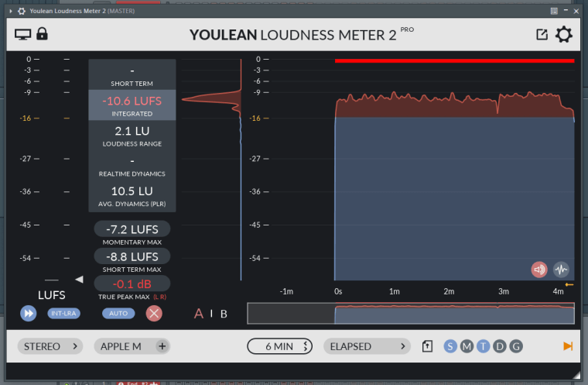Toggle the waveform graph icon

tap(561, 270)
